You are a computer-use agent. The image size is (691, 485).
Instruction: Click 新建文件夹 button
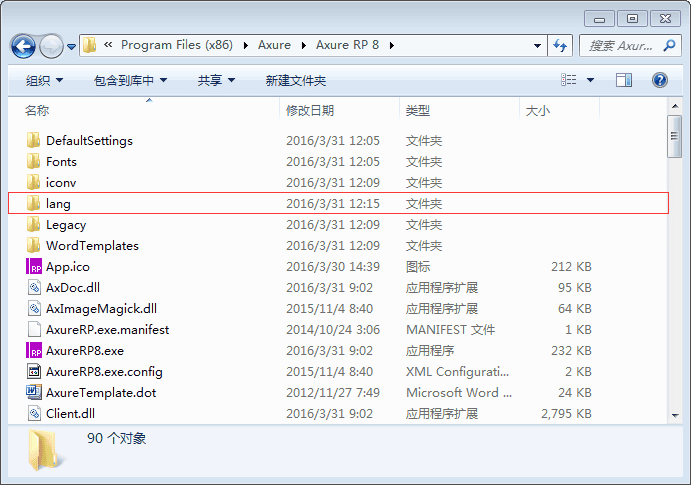[296, 80]
